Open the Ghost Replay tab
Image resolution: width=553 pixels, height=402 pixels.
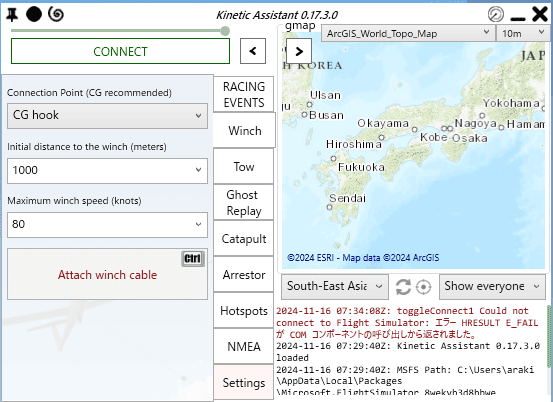pos(244,202)
